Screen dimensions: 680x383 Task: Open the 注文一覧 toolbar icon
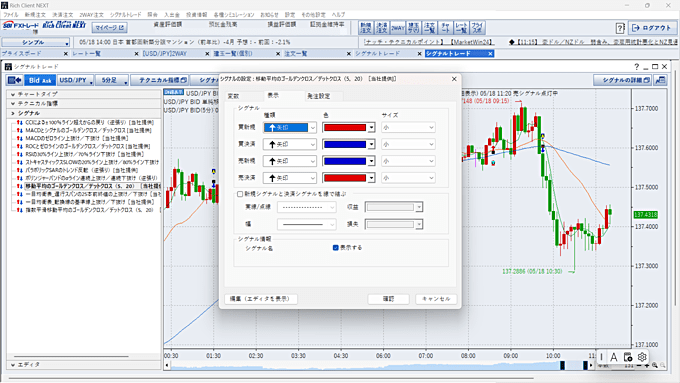429,28
